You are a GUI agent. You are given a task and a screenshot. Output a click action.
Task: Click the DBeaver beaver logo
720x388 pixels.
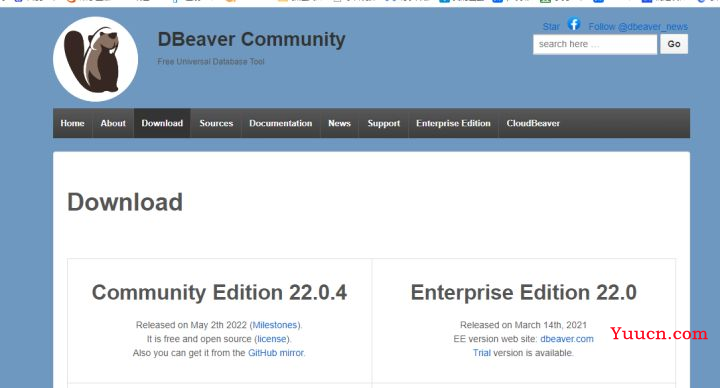[x=96, y=59]
